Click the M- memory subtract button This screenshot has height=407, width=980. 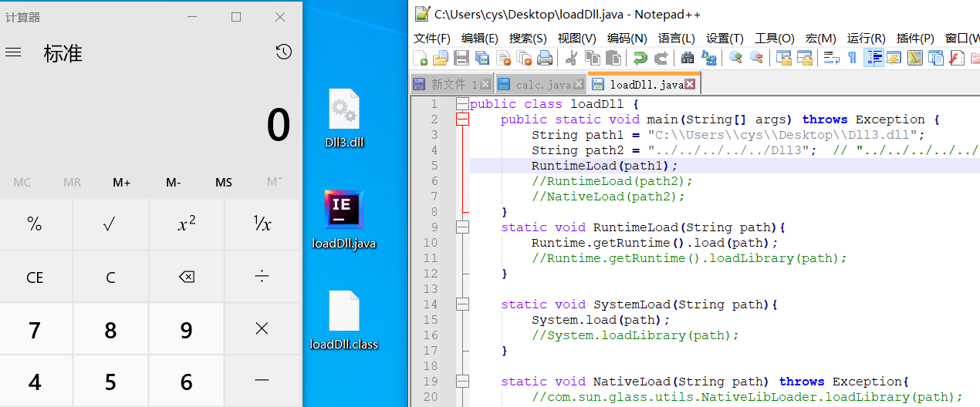(x=173, y=183)
